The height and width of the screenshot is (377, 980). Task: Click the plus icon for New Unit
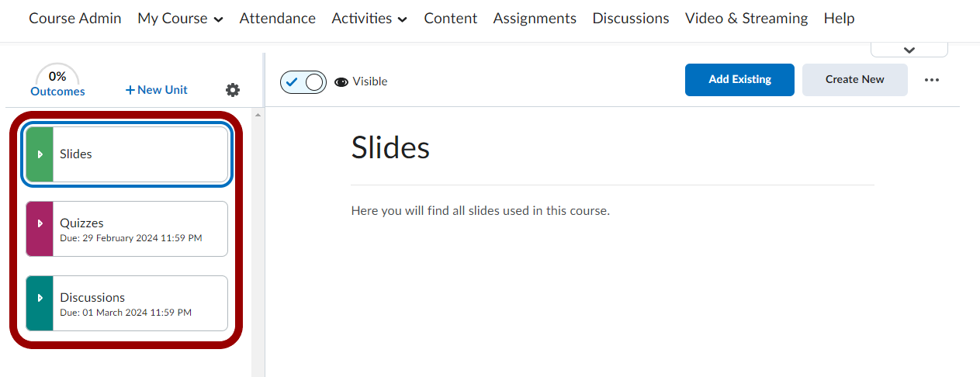click(x=130, y=90)
